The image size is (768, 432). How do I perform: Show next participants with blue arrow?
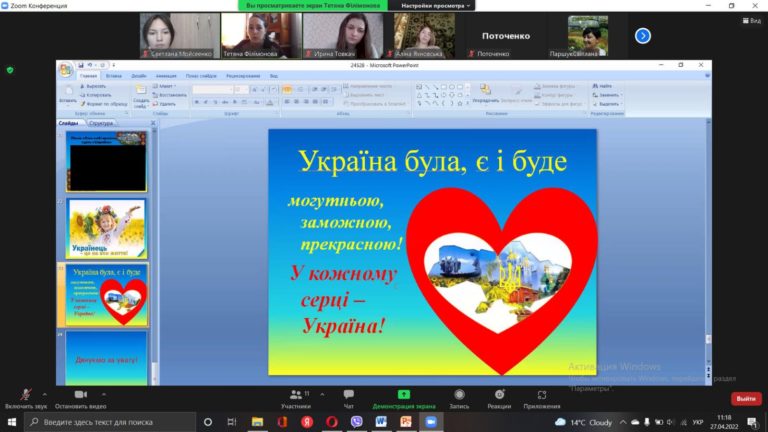643,35
